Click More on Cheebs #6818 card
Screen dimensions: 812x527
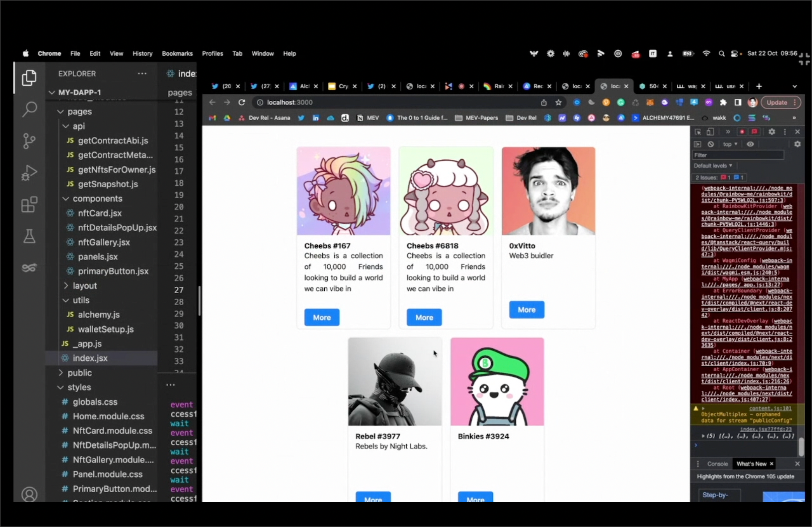[x=424, y=317]
